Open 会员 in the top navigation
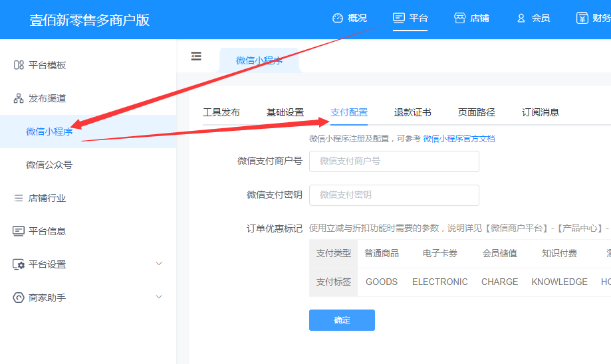Viewport: 611px width, 364px height. pos(541,18)
